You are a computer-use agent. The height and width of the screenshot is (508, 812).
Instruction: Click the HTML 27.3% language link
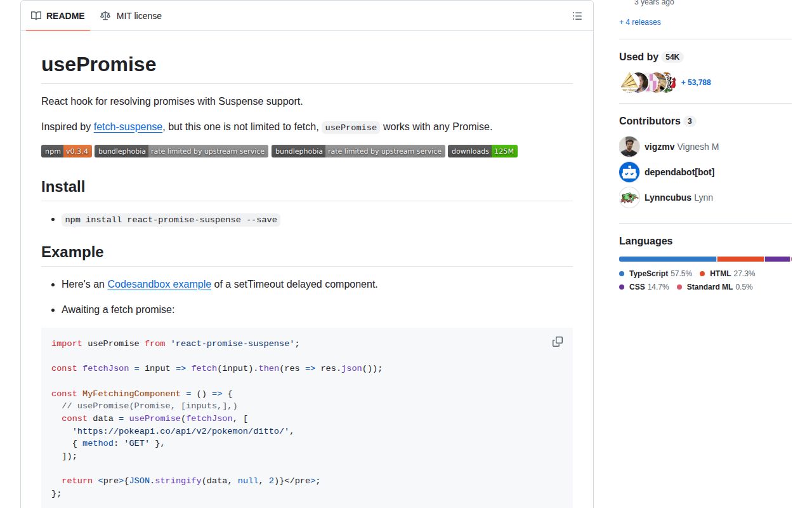tap(727, 274)
